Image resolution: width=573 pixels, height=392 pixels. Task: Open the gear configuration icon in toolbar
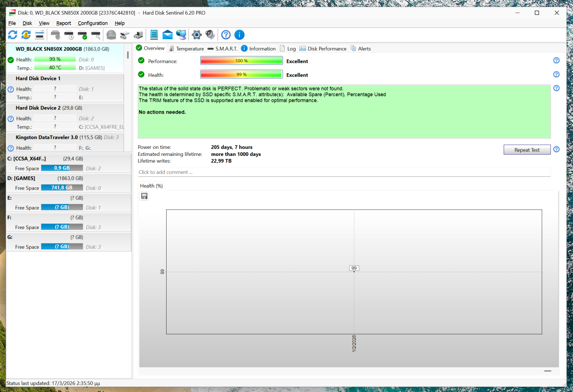coord(197,35)
